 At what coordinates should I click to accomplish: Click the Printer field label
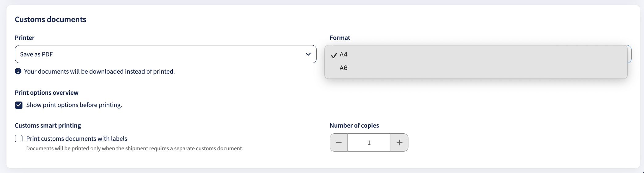tap(25, 38)
